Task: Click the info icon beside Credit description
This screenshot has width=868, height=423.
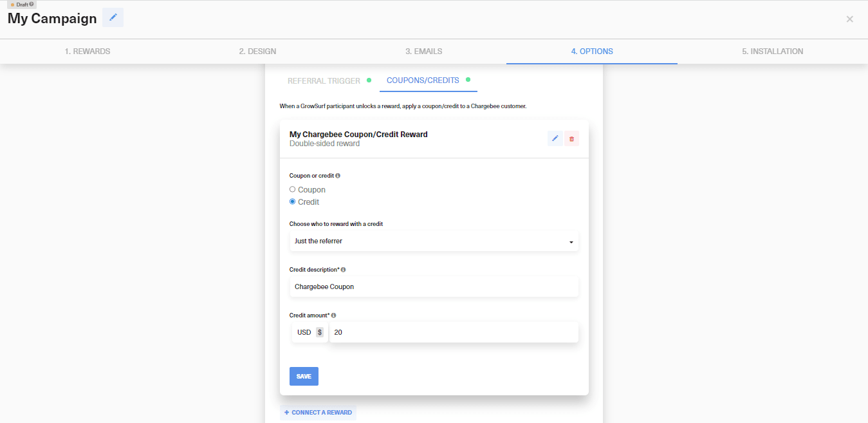Action: coord(342,268)
